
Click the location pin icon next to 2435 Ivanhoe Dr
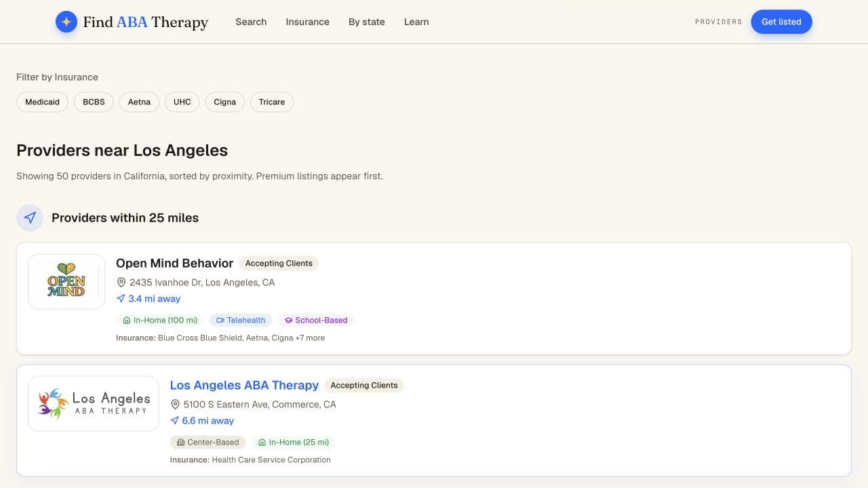click(x=121, y=282)
